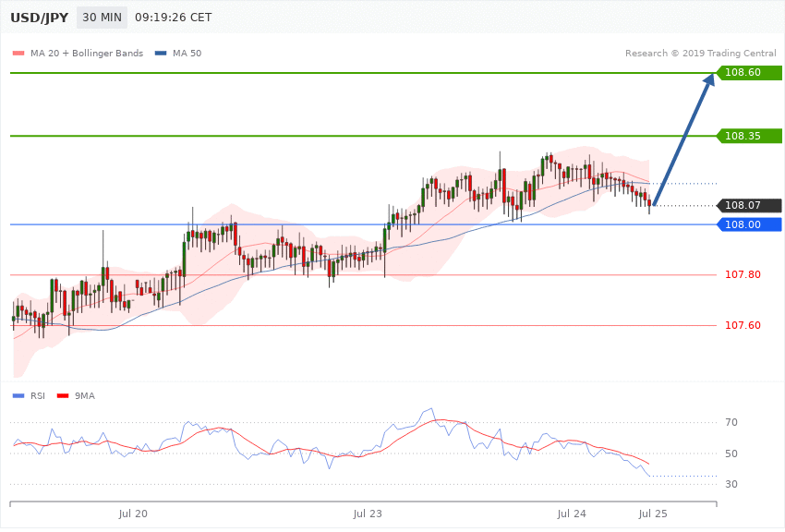Viewport: 785px width, 532px height.
Task: Click the USD/JPY pair title
Action: (39, 18)
